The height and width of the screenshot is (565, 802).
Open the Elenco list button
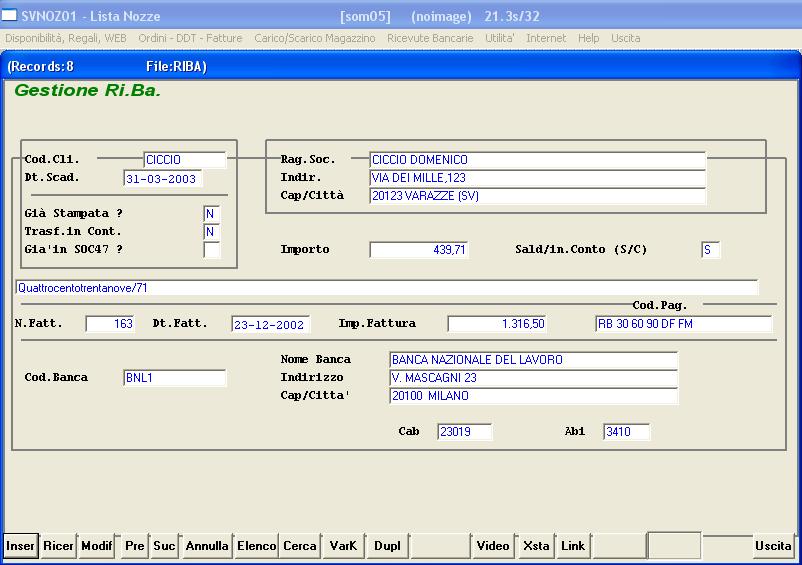click(x=256, y=546)
